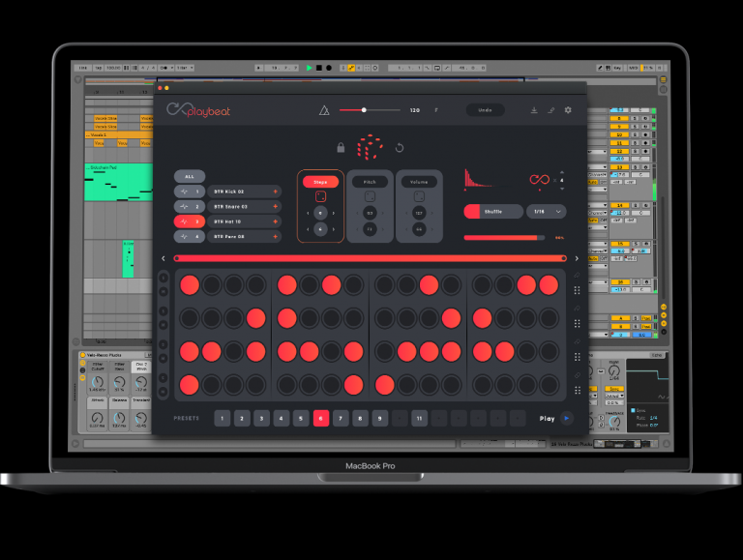Switch to the Steps tab
Viewport: 743px width, 560px height.
click(320, 182)
